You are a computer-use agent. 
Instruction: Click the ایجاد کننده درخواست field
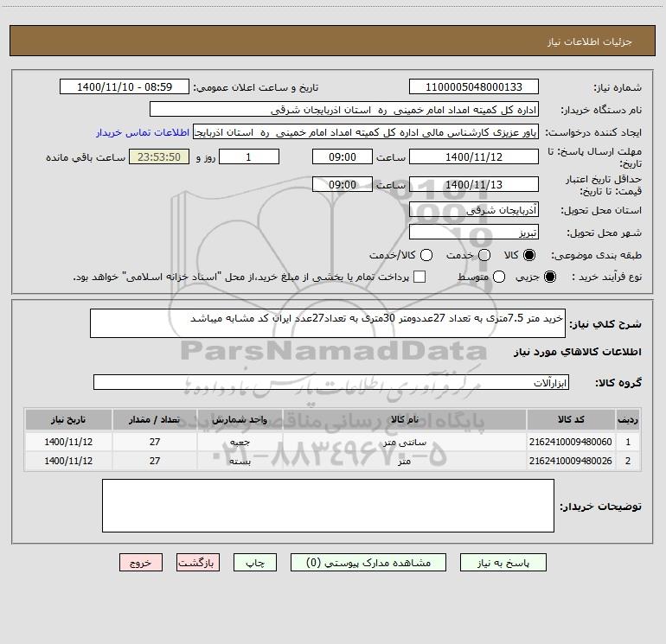pos(366,132)
